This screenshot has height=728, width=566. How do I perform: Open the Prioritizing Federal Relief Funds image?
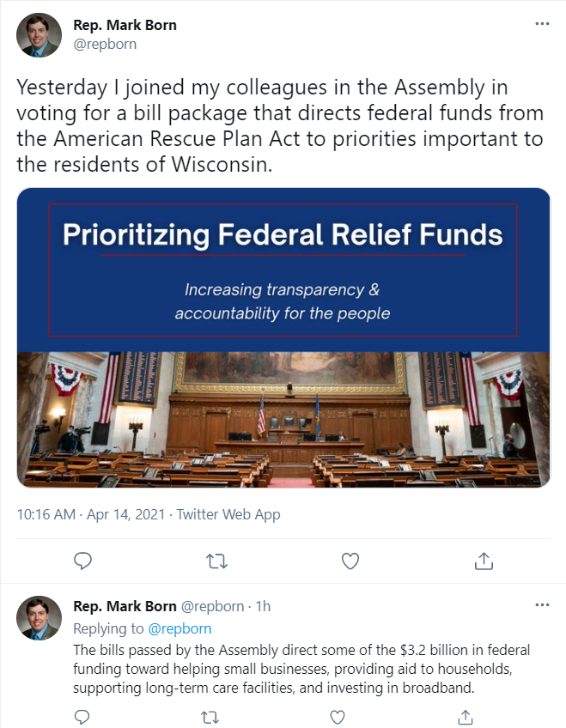[x=283, y=337]
